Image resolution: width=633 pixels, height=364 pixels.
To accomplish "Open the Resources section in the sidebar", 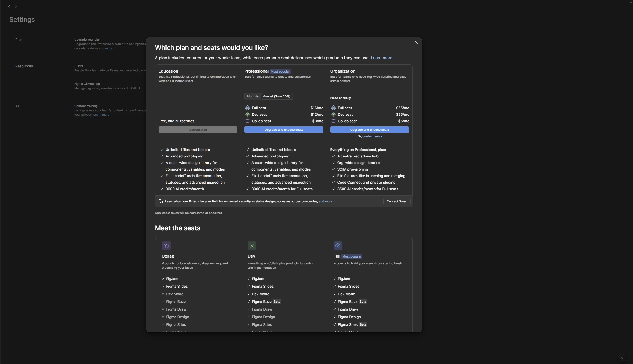I will [24, 66].
